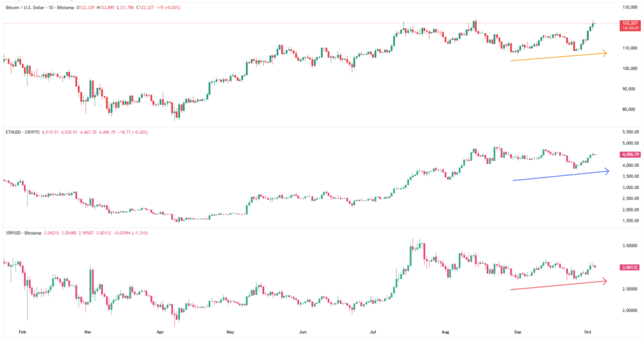Click the 130,000 level on Bitcoin price scale
Screen dimensions: 644x338
[630, 8]
